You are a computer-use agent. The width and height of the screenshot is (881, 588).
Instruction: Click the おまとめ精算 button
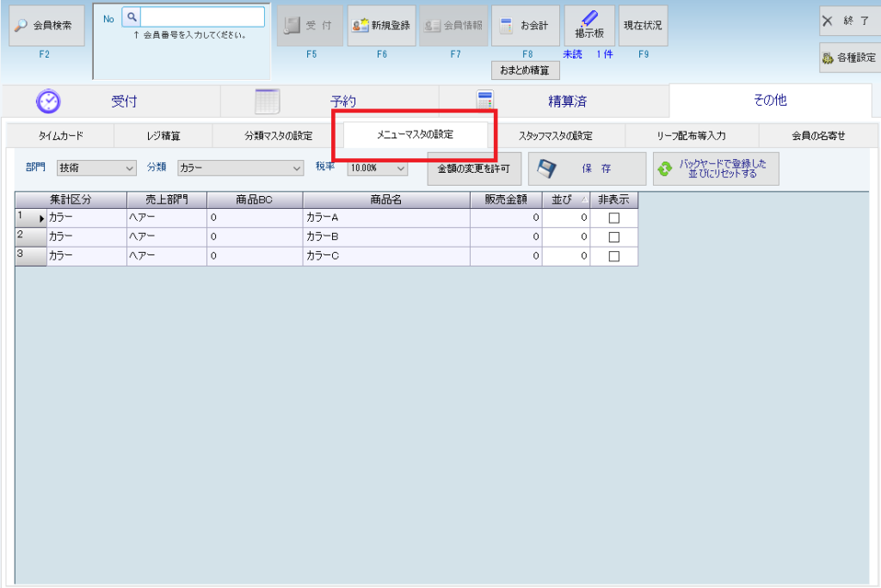[525, 70]
